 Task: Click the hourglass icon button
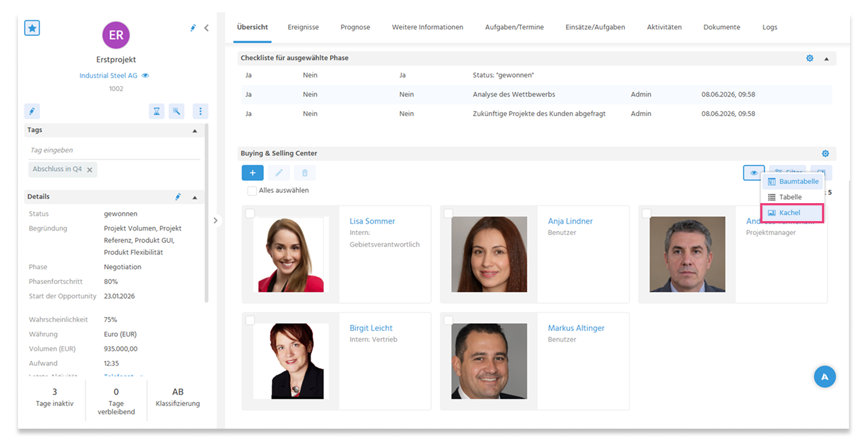[x=157, y=111]
